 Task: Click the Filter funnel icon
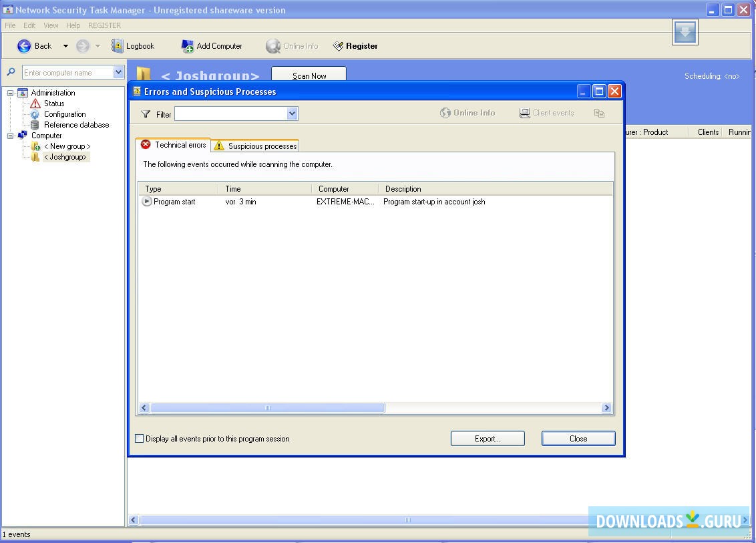tap(146, 114)
